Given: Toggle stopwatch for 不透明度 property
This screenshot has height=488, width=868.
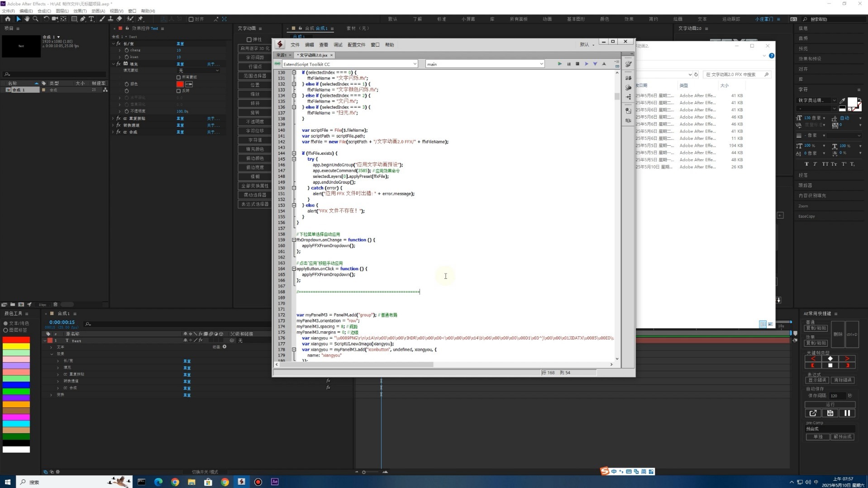Looking at the screenshot, I should pos(126,111).
